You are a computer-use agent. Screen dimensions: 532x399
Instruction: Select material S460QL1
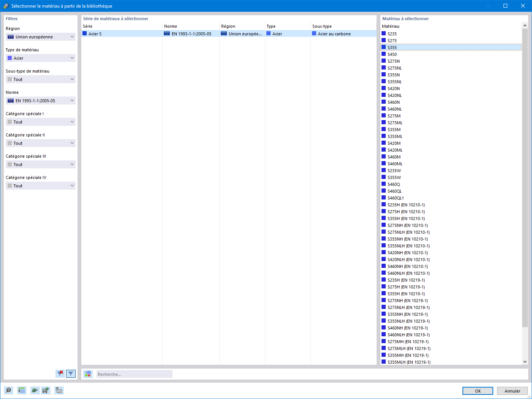point(451,198)
